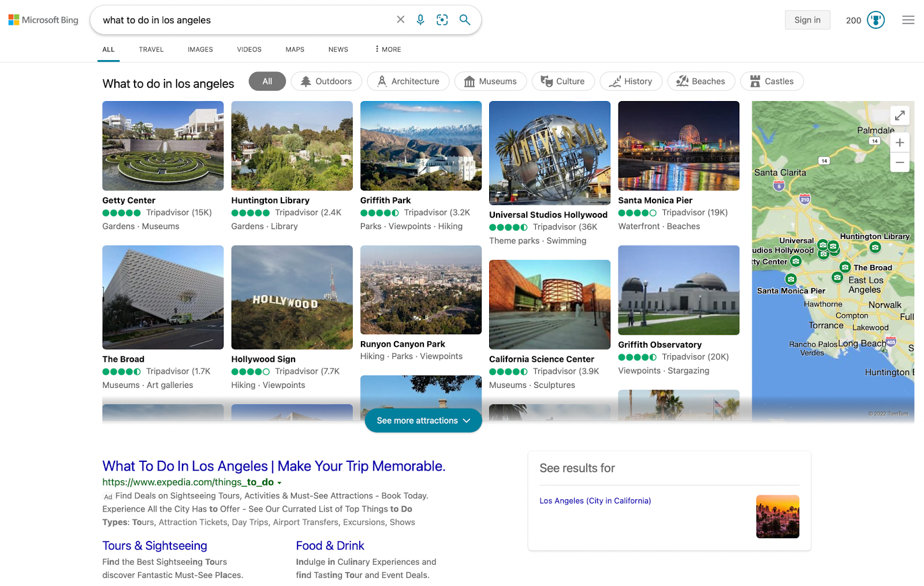Image resolution: width=924 pixels, height=586 pixels.
Task: Go to Microsoft Bing logo home
Action: [x=43, y=20]
